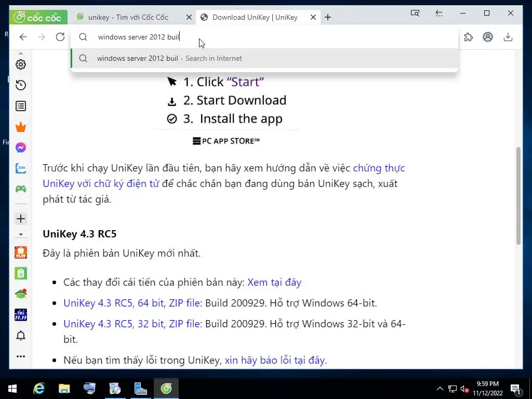532x399 pixels.
Task: Open the 'Xem tại đây' link
Action: 274,282
